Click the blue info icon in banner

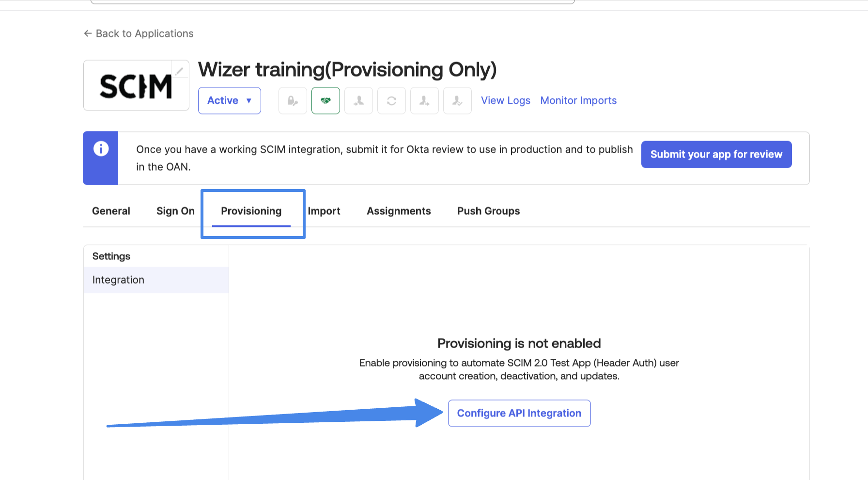(101, 149)
